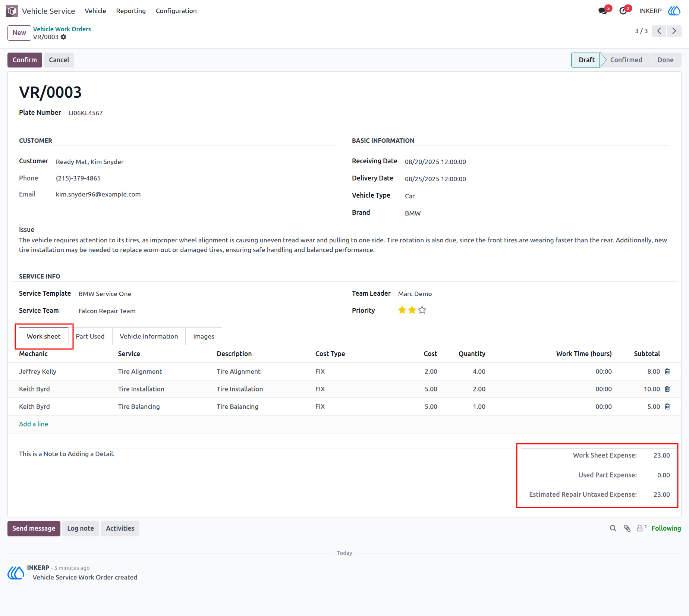689x616 pixels.
Task: Set priority to one star
Action: 402,310
